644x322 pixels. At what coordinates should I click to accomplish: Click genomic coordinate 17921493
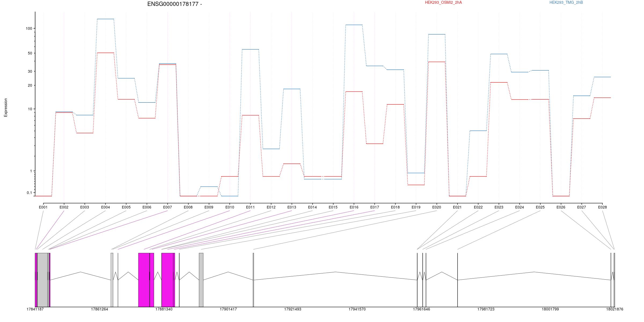click(293, 309)
